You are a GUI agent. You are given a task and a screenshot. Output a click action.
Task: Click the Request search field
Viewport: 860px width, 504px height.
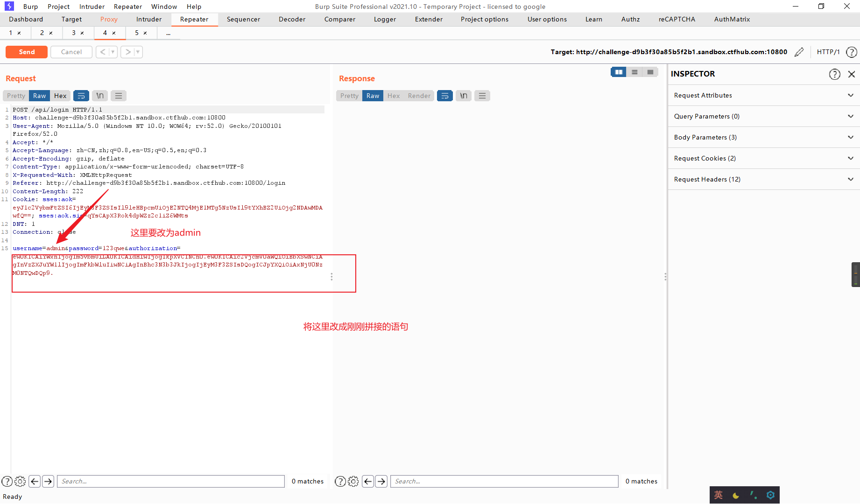[x=171, y=481]
